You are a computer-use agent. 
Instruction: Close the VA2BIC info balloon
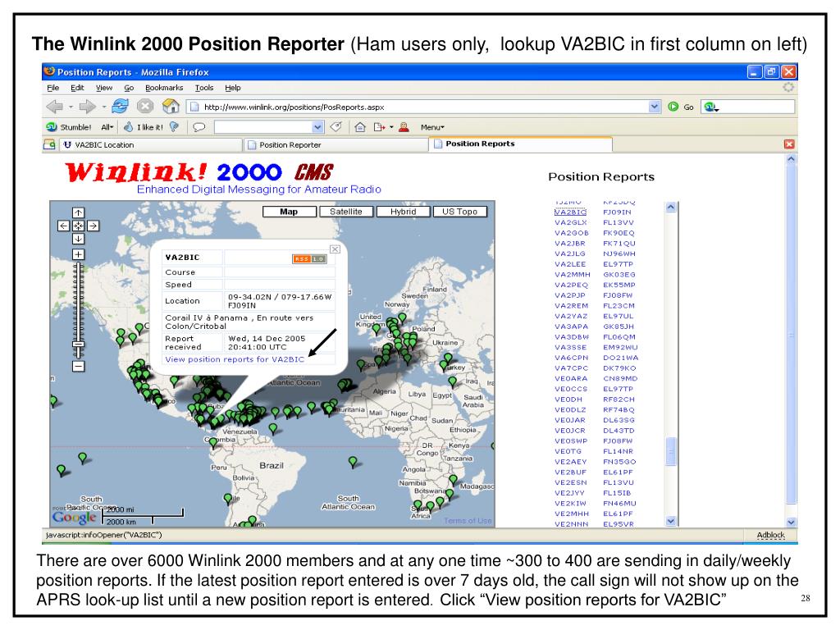(335, 249)
